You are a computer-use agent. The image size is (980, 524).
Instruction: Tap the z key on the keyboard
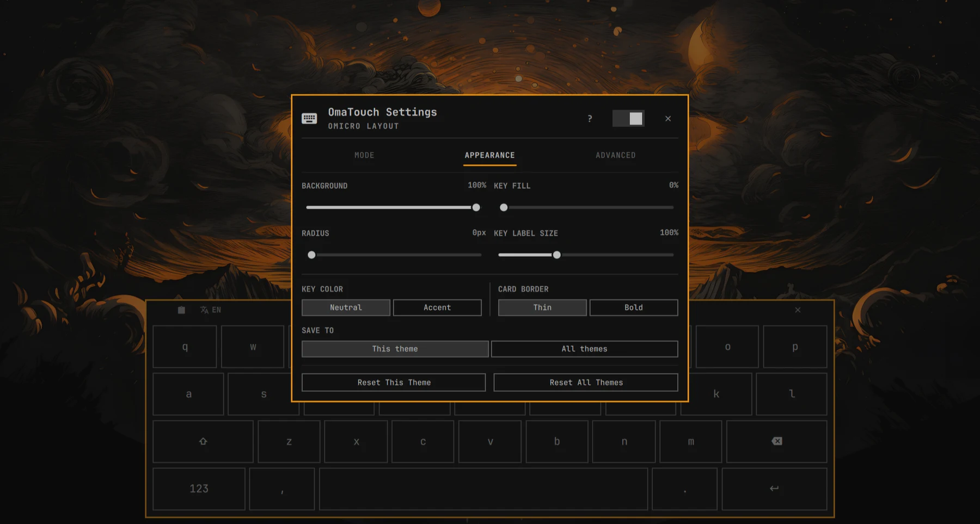click(x=289, y=441)
